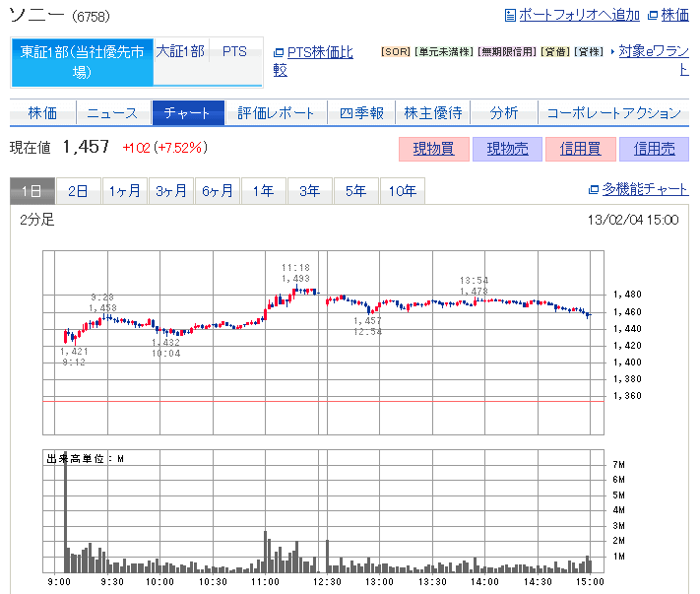
Task: Select the 1年 chart period
Action: pyautogui.click(x=264, y=191)
